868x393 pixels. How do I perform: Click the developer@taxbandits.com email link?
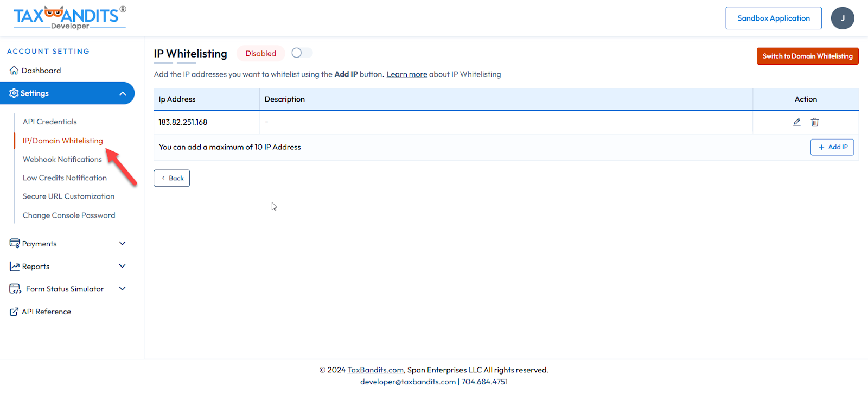pyautogui.click(x=408, y=382)
